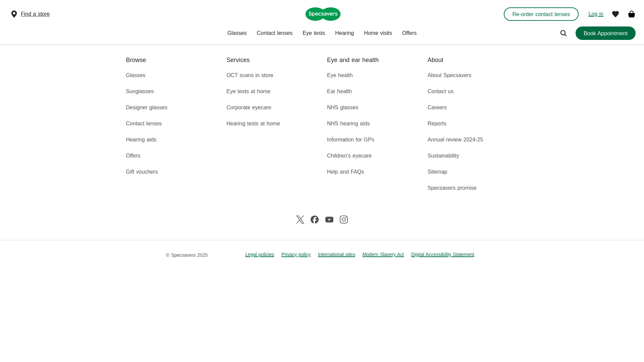Open the Eye tests navigation menu

(314, 33)
